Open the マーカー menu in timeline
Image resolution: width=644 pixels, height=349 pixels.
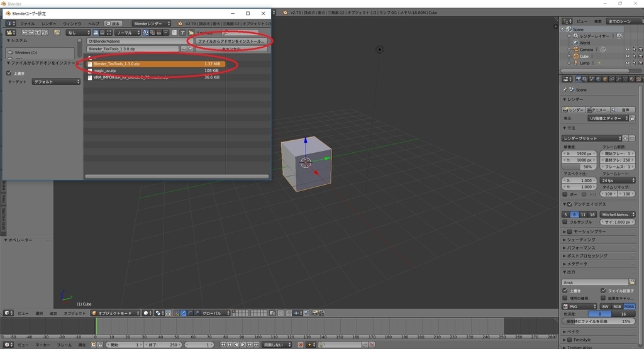coord(43,345)
